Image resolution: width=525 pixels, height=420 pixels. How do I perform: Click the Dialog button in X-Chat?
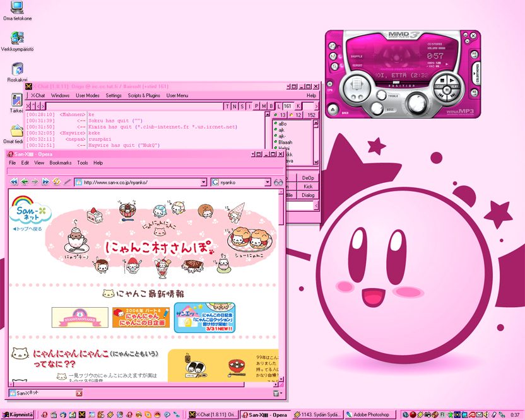click(308, 195)
